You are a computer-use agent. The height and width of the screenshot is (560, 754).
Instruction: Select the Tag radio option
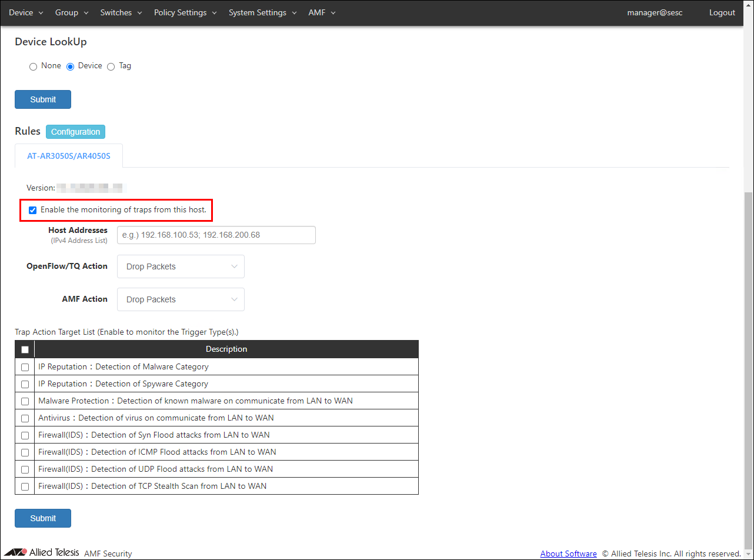[x=111, y=66]
